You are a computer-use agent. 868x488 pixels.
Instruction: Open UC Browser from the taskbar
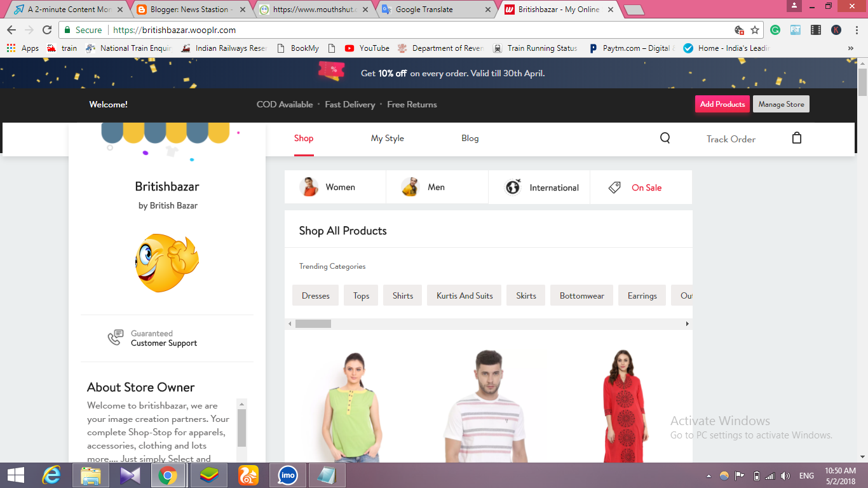coord(248,475)
